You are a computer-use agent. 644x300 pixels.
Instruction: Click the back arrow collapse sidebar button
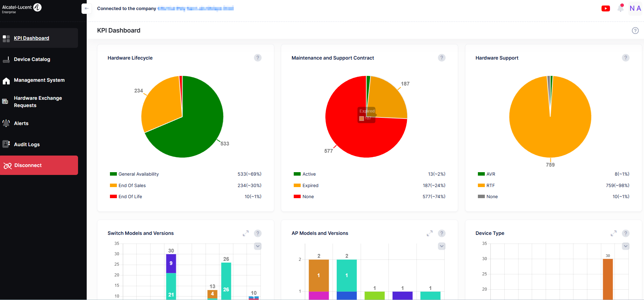[x=86, y=9]
